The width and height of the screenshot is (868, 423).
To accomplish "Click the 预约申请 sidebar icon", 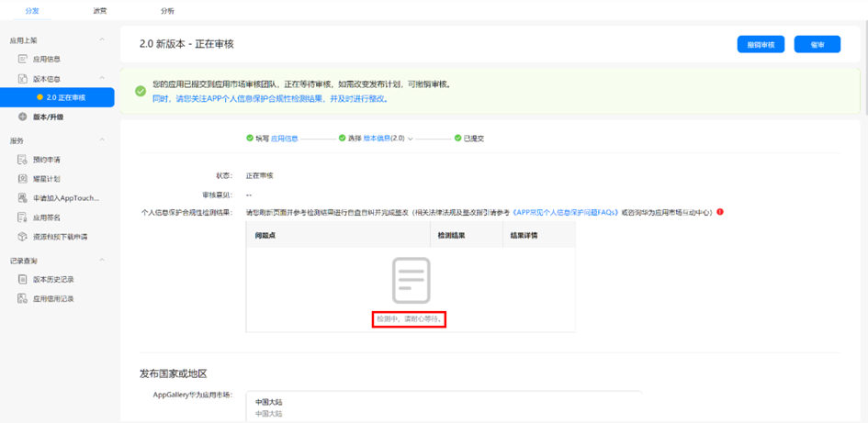I will coord(24,160).
